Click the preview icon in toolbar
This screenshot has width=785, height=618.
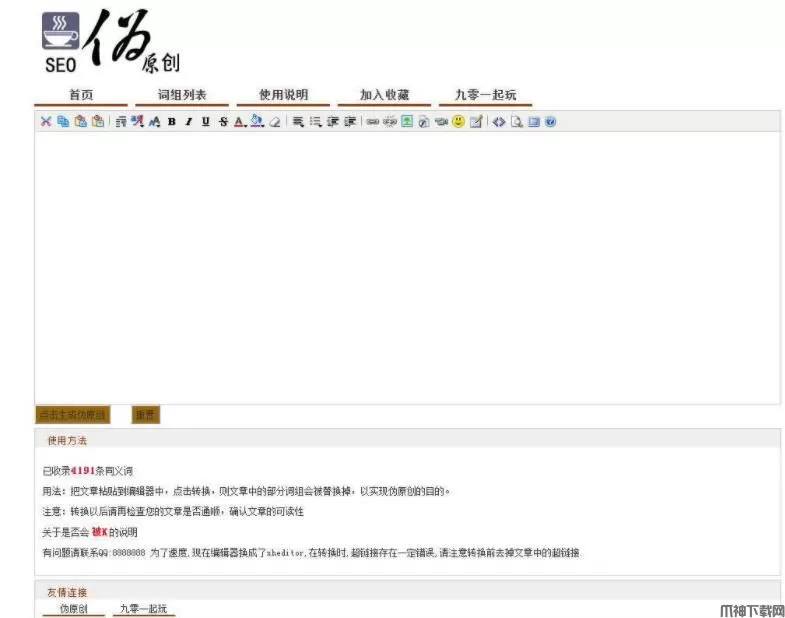(x=517, y=121)
